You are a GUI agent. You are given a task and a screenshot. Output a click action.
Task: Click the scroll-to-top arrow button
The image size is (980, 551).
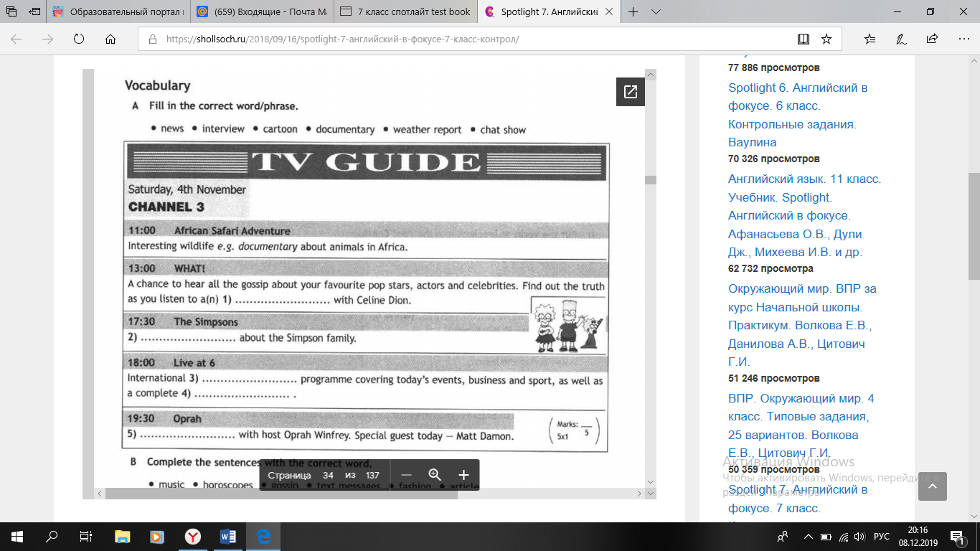932,486
